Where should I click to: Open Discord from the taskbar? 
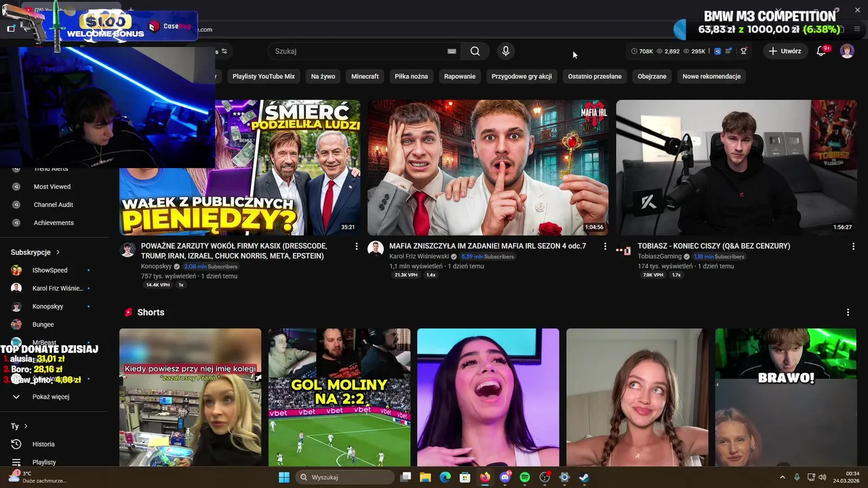click(x=505, y=477)
